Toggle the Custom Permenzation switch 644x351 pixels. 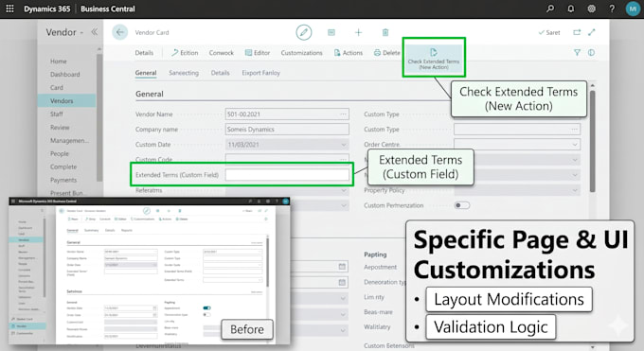(462, 205)
